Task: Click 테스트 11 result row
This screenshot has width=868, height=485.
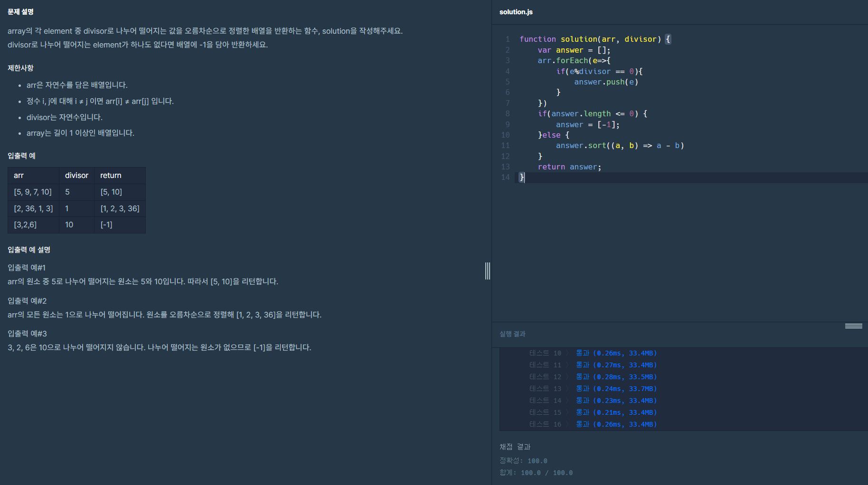Action: coord(593,365)
